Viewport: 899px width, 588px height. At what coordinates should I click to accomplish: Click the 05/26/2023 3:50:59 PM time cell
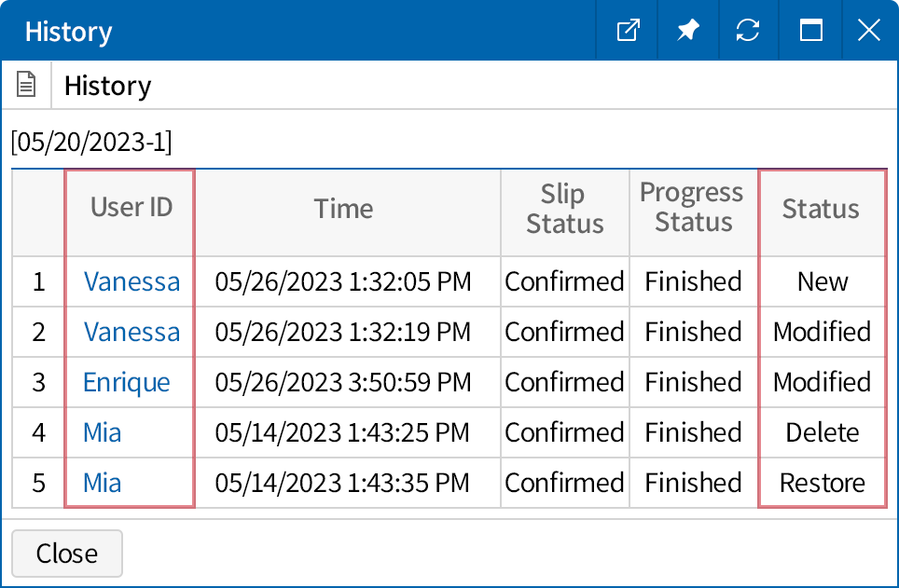tap(343, 382)
